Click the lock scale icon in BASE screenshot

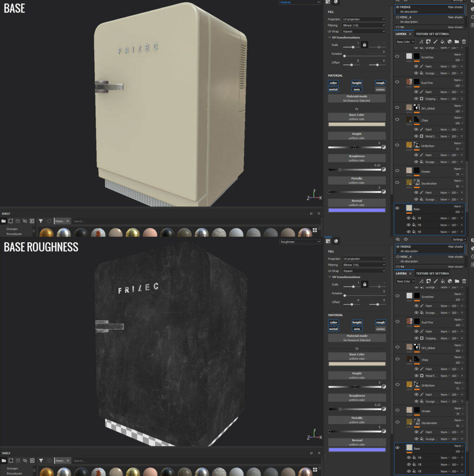point(364,45)
